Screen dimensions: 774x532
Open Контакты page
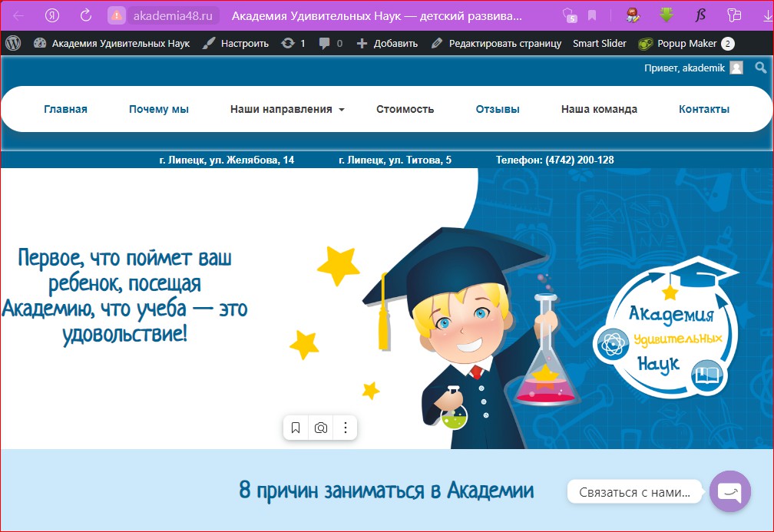(x=704, y=109)
